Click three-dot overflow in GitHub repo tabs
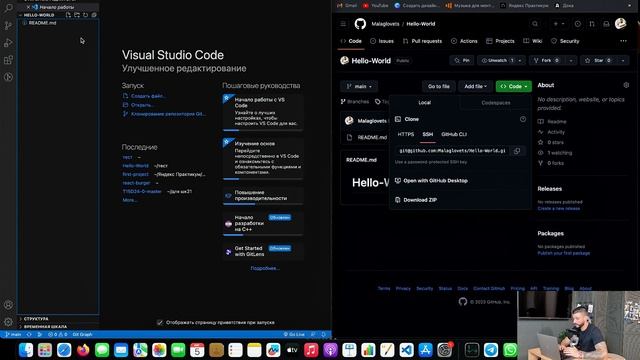 (623, 41)
